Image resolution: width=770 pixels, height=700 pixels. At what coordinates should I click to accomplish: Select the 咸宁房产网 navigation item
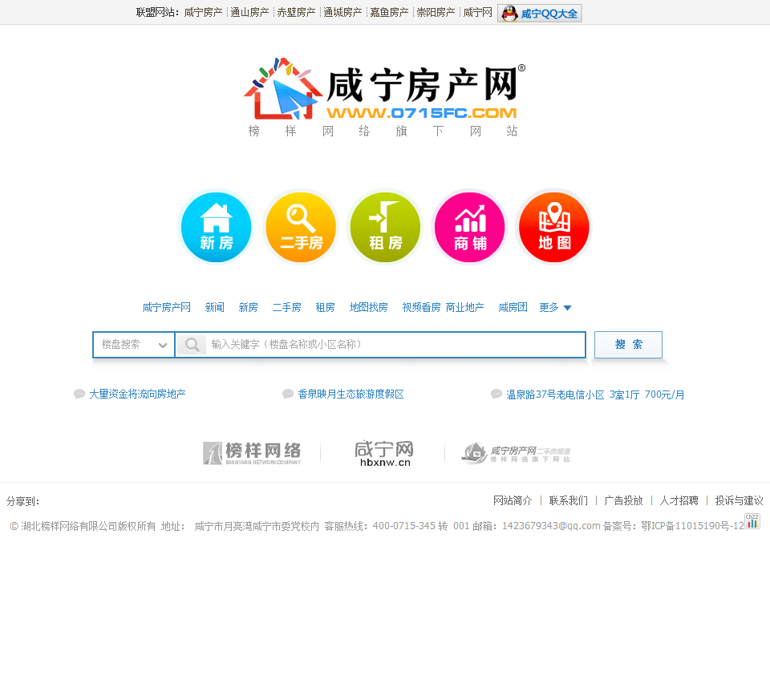point(167,307)
